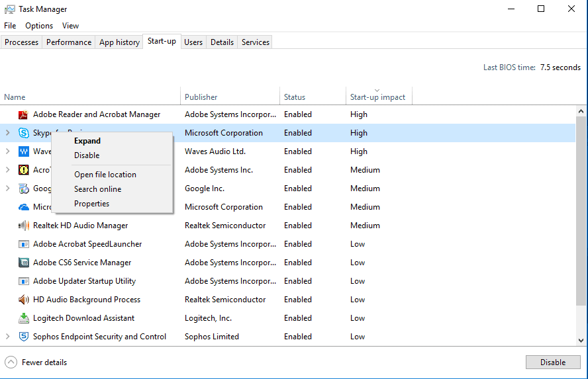Switch to the App history tab
Screen dimensions: 588x379
pos(119,42)
